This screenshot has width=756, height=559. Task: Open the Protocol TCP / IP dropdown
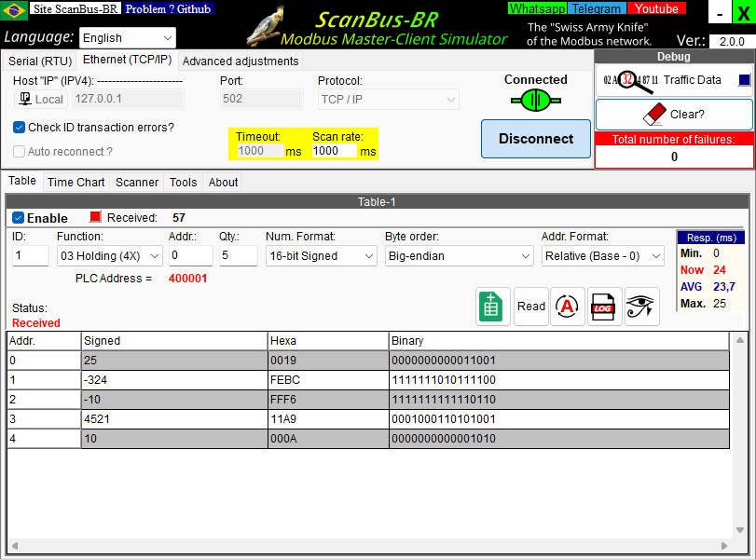(388, 100)
